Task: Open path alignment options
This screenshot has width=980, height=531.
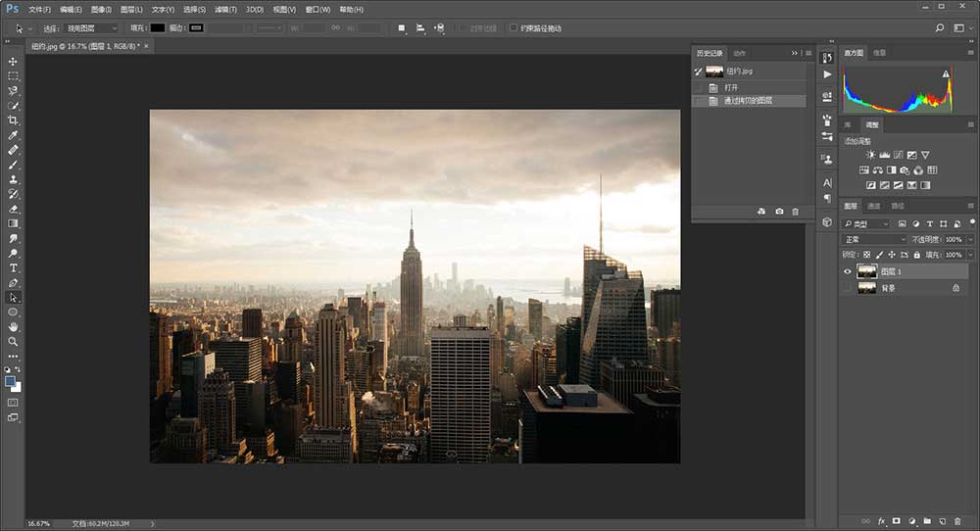Action: pyautogui.click(x=420, y=28)
